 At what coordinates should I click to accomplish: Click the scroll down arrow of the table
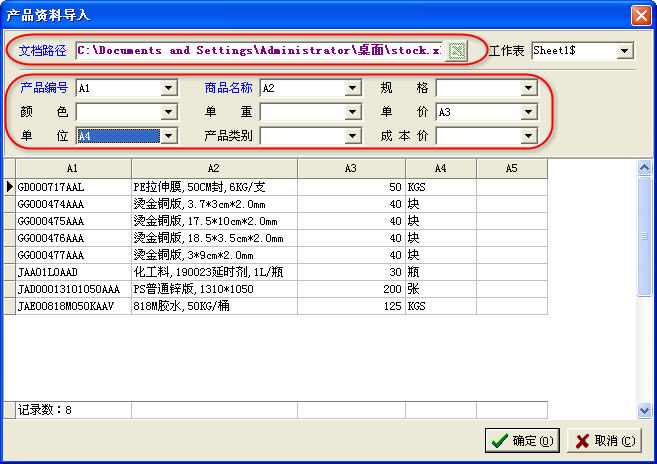[x=644, y=410]
